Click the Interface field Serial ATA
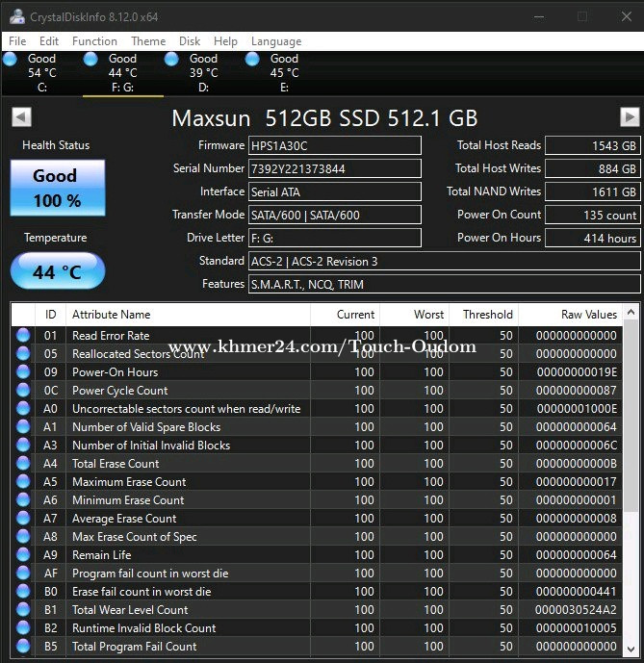Viewport: 644px width, 663px height. coord(334,191)
